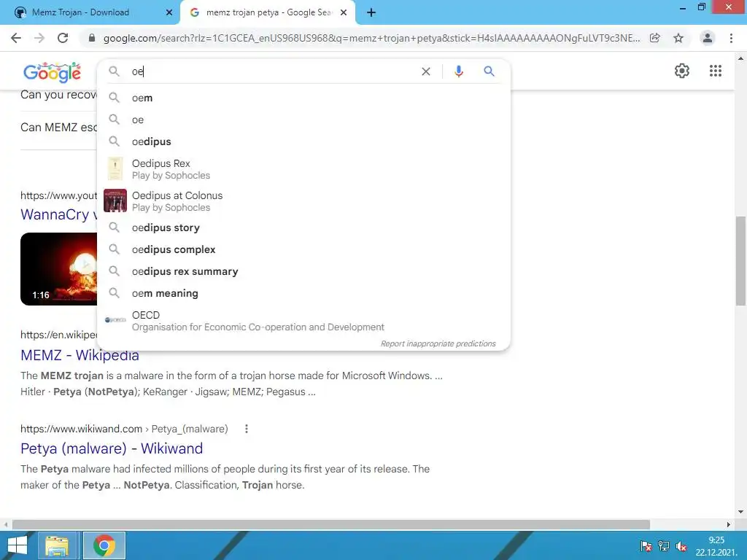This screenshot has width=747, height=560.
Task: Clear the search box with the X
Action: point(426,71)
